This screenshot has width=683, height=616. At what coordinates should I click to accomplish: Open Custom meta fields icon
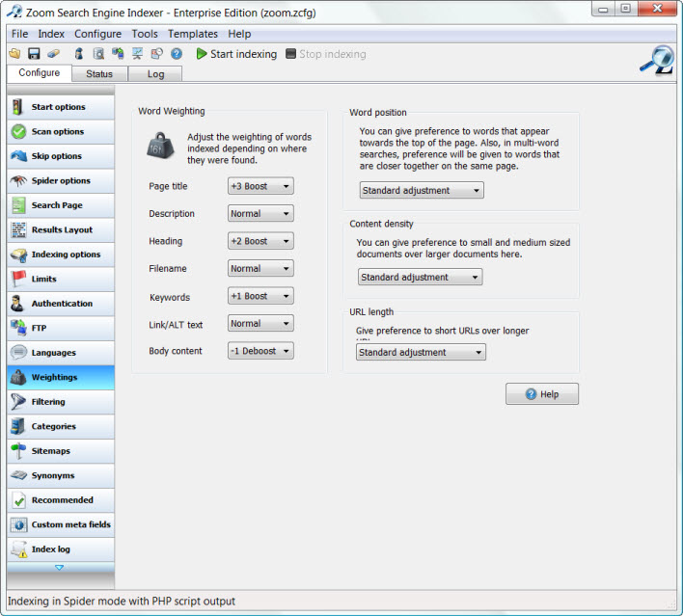click(x=18, y=524)
